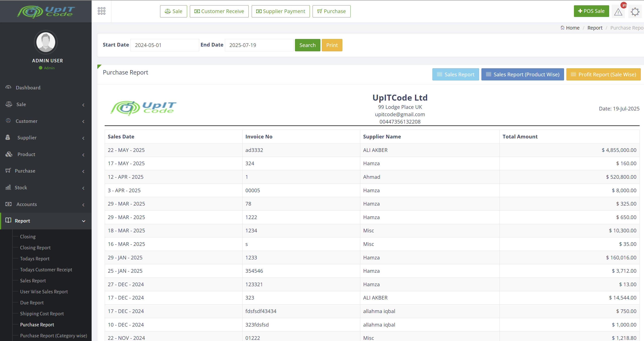Image resolution: width=644 pixels, height=341 pixels.
Task: Open Closing Report submenu item
Action: pos(35,247)
